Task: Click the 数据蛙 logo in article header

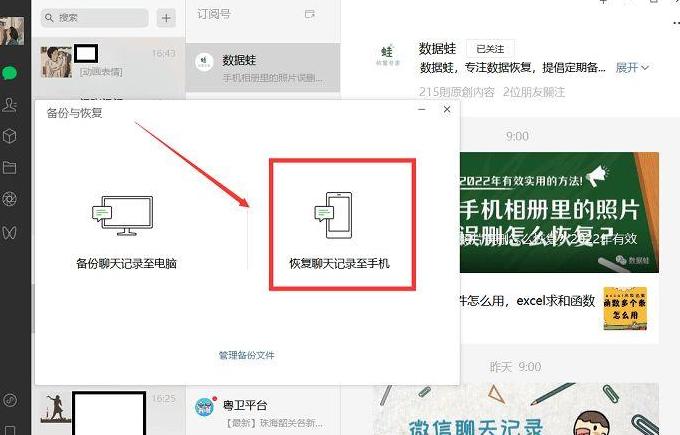Action: point(387,56)
